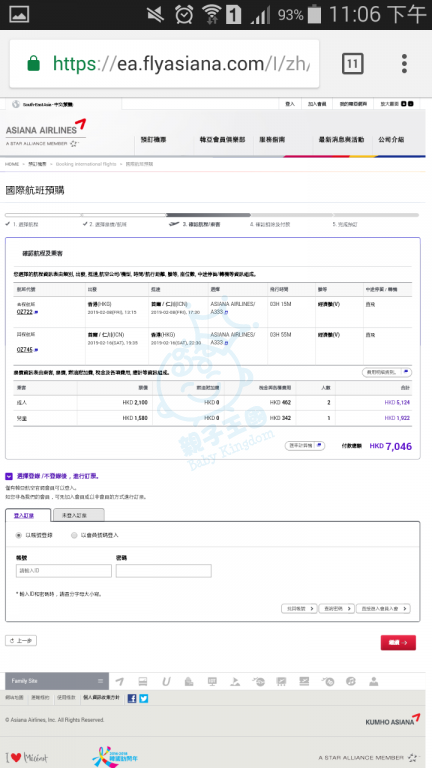Viewport: 432px width, 768px height.
Task: Expand the exchange rate calculator button
Action: pos(305,446)
